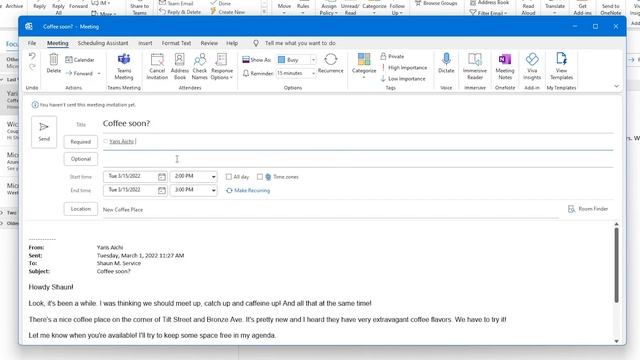This screenshot has height=360, width=640.
Task: Open the File menu
Action: point(32,43)
